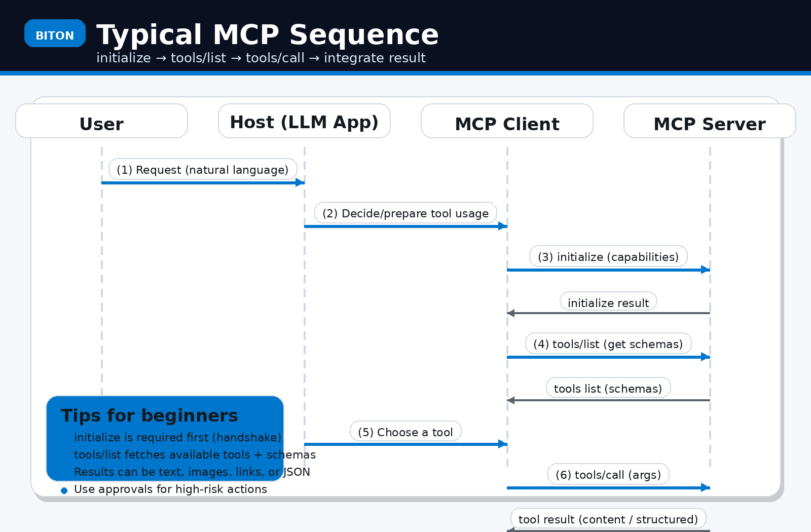Click the '(5) Choose a tool' label
This screenshot has height=532, width=811.
click(x=405, y=432)
